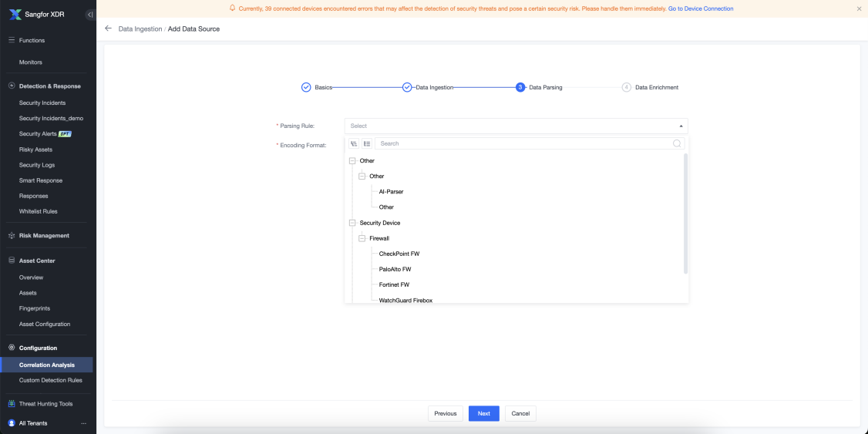Open the All Tenants ellipsis menu
The image size is (868, 434).
[x=83, y=423]
